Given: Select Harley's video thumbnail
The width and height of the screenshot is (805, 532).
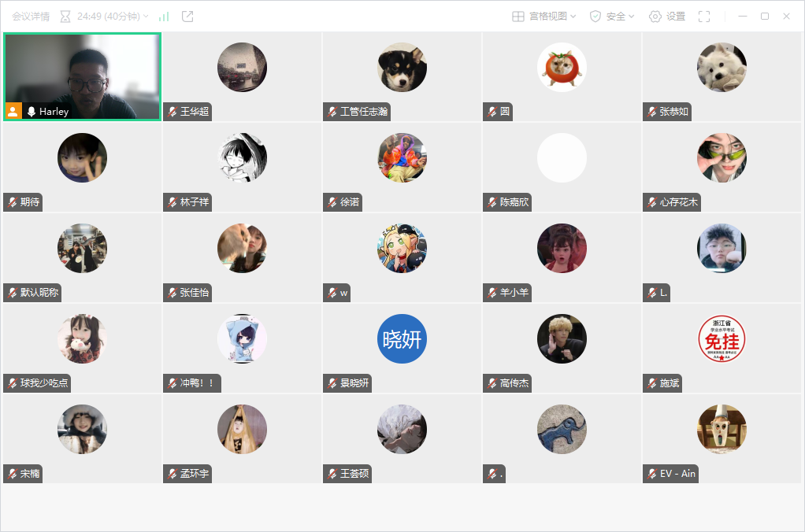Looking at the screenshot, I should [82, 77].
